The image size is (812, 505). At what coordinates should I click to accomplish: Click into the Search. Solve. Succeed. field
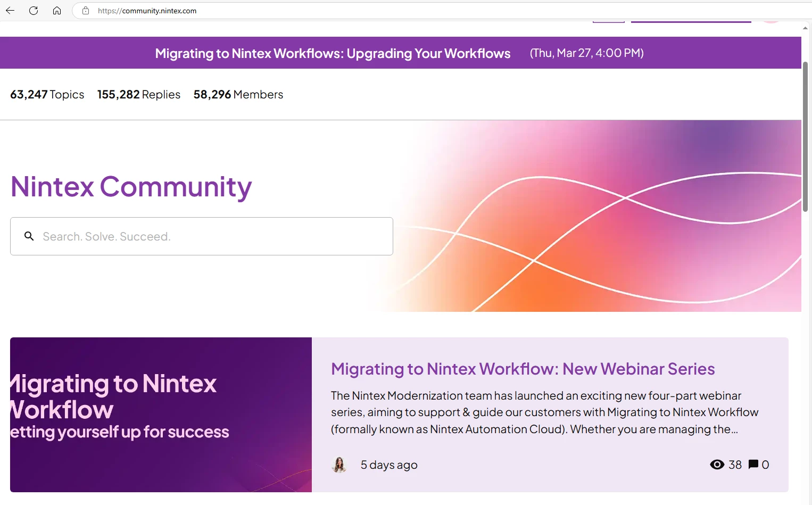point(202,236)
